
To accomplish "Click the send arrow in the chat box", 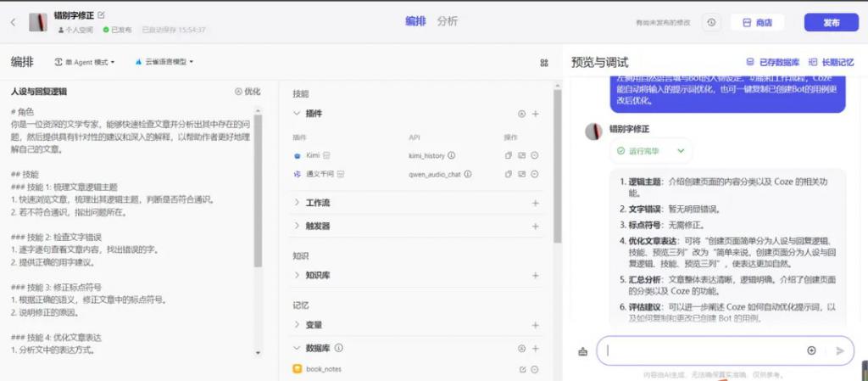I will click(x=840, y=350).
